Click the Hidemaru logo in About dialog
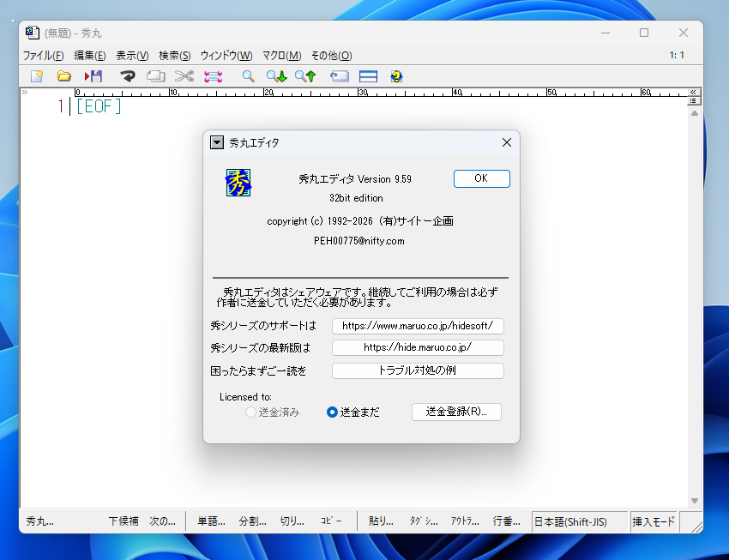The height and width of the screenshot is (560, 729). [238, 183]
